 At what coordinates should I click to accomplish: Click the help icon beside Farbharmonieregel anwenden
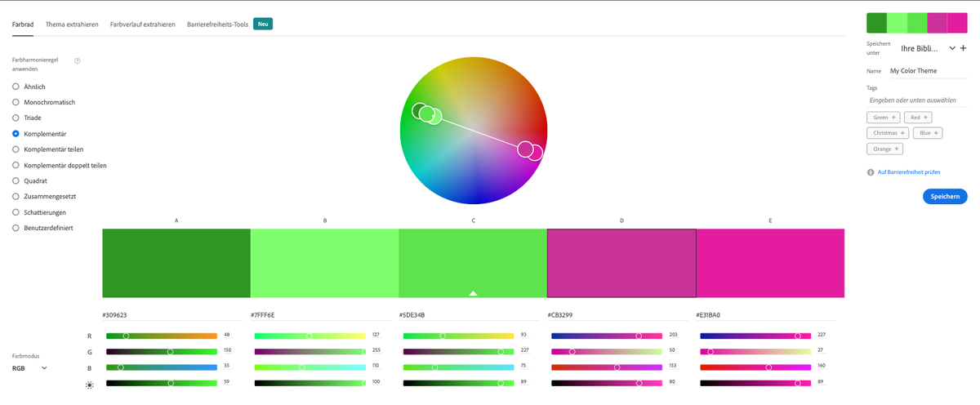[x=77, y=60]
